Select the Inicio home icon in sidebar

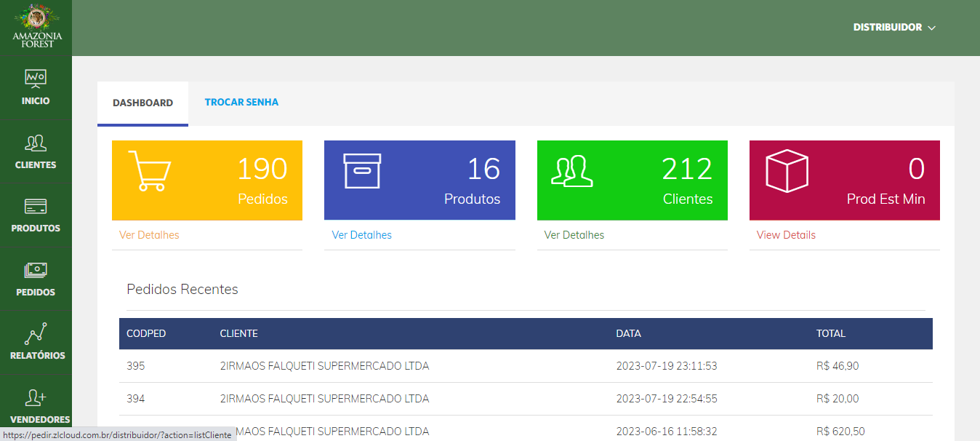click(x=36, y=78)
